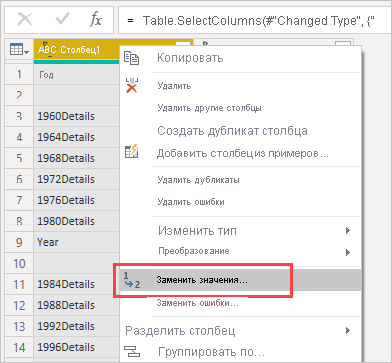Select the 1988Details cell
392x363 pixels.
point(76,305)
